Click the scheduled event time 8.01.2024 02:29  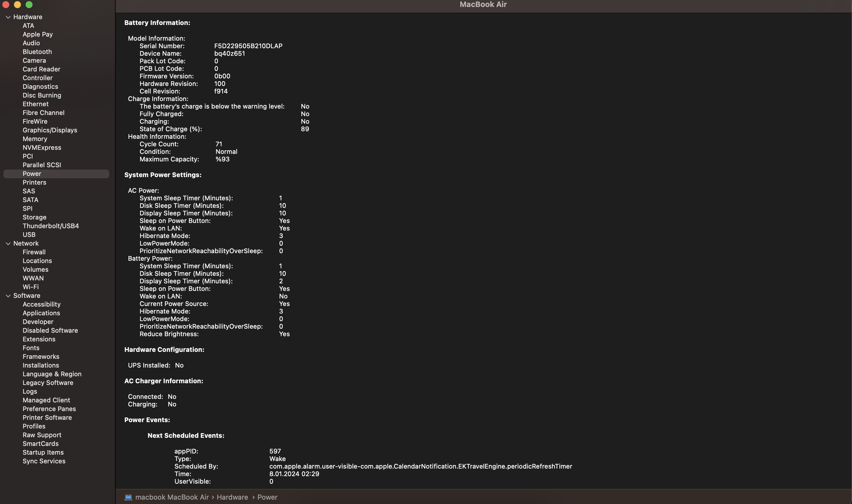tap(294, 474)
